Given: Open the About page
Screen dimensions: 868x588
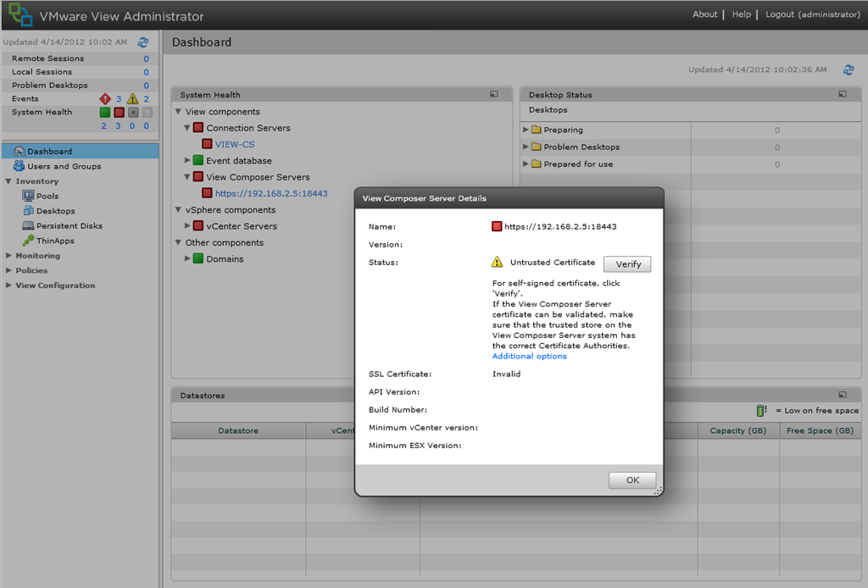Looking at the screenshot, I should [704, 14].
